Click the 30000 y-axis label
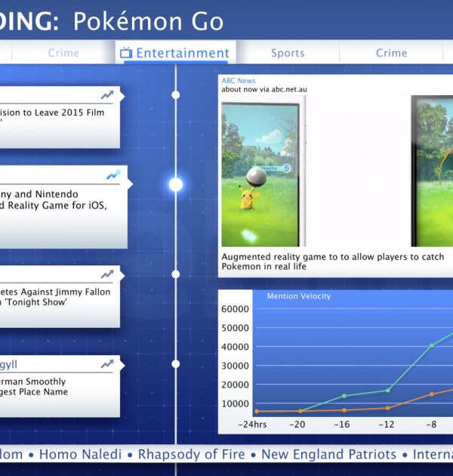453x476 pixels. 235,366
